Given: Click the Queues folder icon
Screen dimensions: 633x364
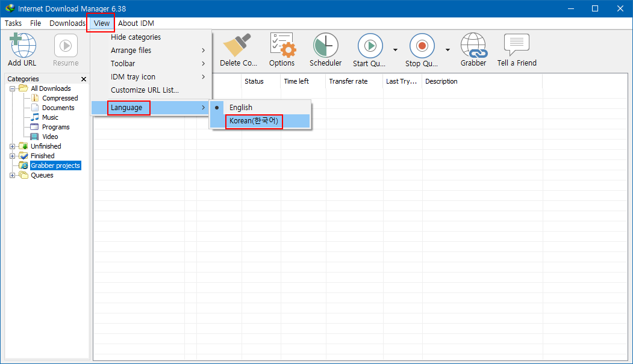Looking at the screenshot, I should 23,175.
